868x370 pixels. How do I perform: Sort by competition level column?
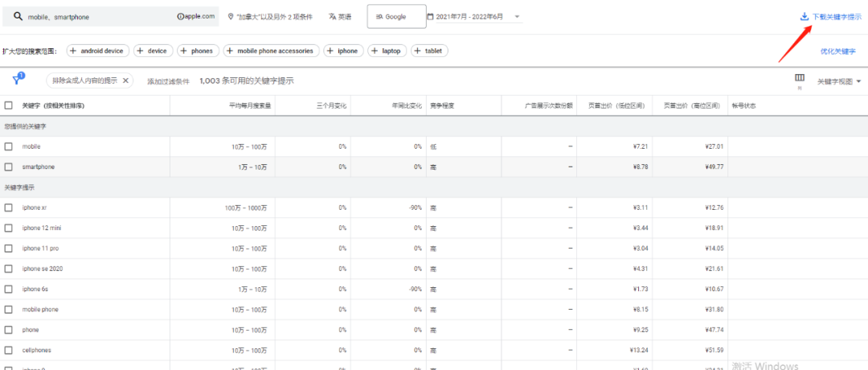(442, 105)
